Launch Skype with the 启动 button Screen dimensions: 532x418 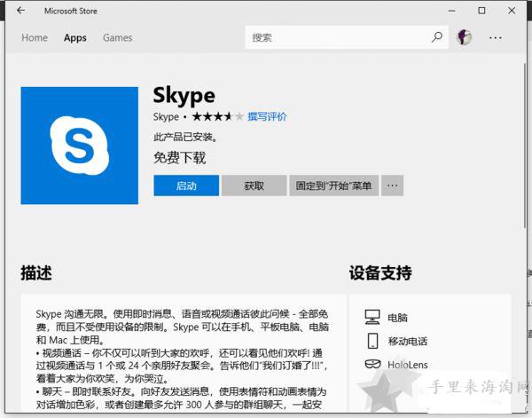(186, 185)
